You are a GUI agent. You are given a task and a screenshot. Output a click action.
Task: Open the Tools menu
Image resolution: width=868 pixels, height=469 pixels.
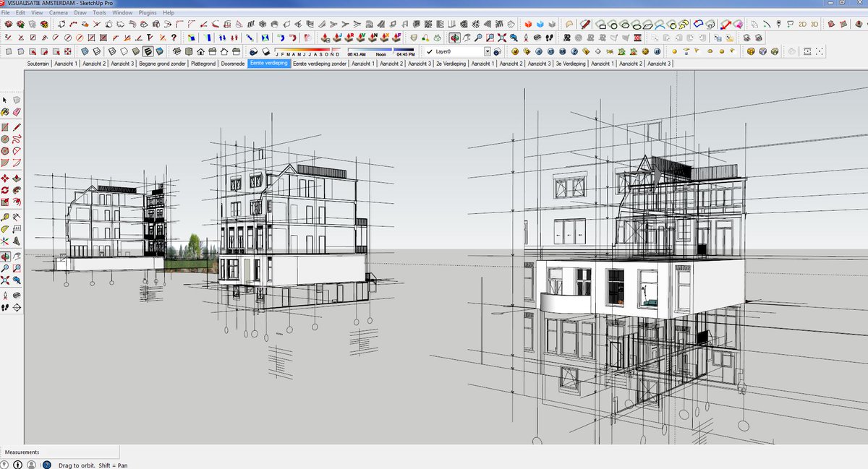pyautogui.click(x=99, y=13)
